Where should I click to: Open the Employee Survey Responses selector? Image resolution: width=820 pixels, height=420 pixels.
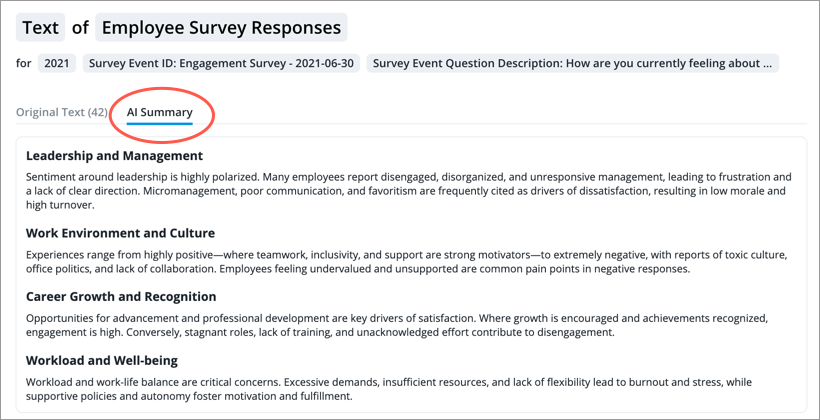(222, 28)
